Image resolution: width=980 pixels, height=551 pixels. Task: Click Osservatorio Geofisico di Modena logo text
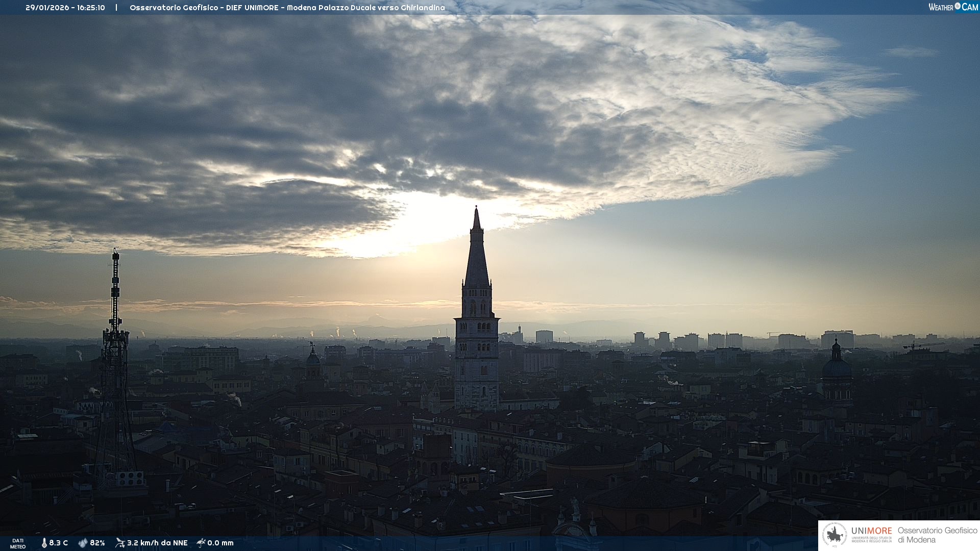937,535
